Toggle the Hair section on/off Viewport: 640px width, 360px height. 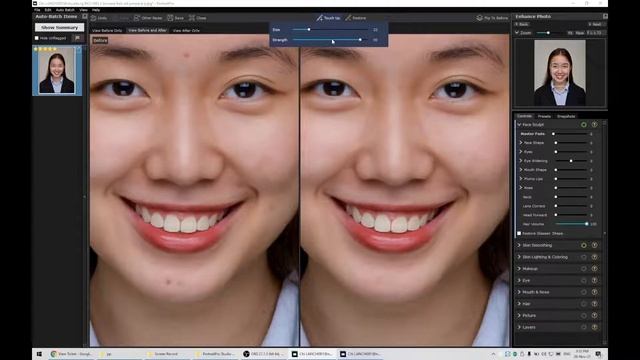click(x=584, y=304)
